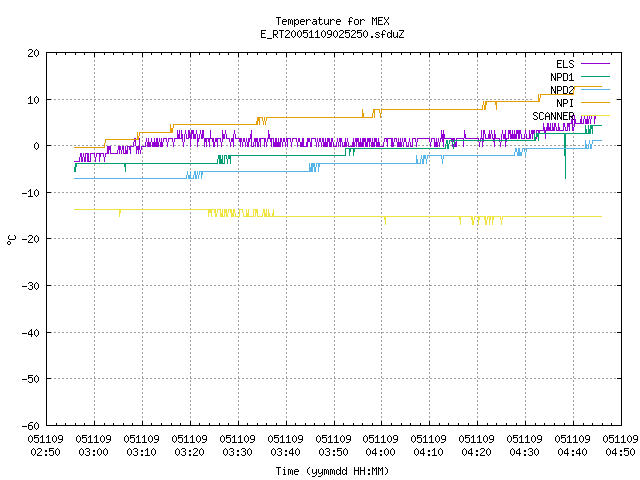Click the 04:20 x-axis time label
This screenshot has width=640, height=480.
[x=476, y=452]
